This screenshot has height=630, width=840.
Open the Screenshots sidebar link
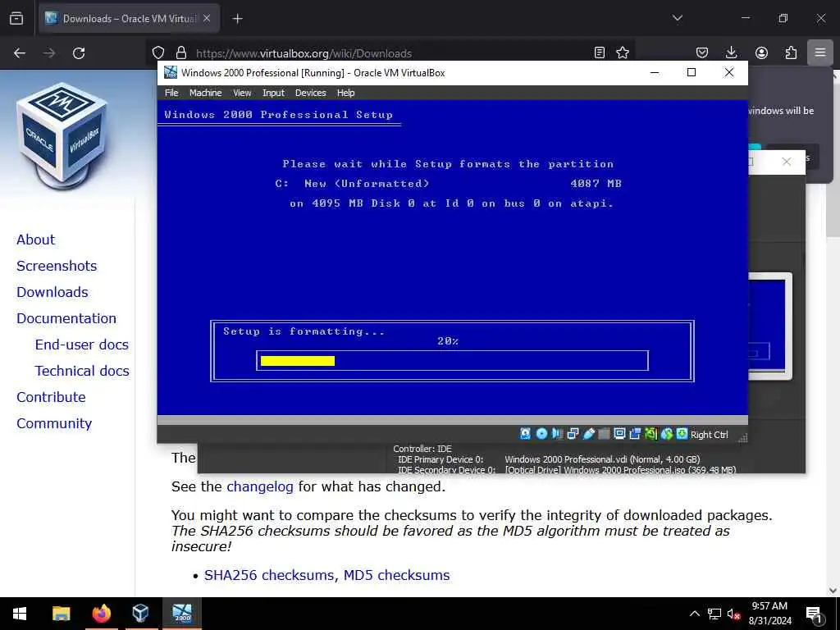click(57, 266)
